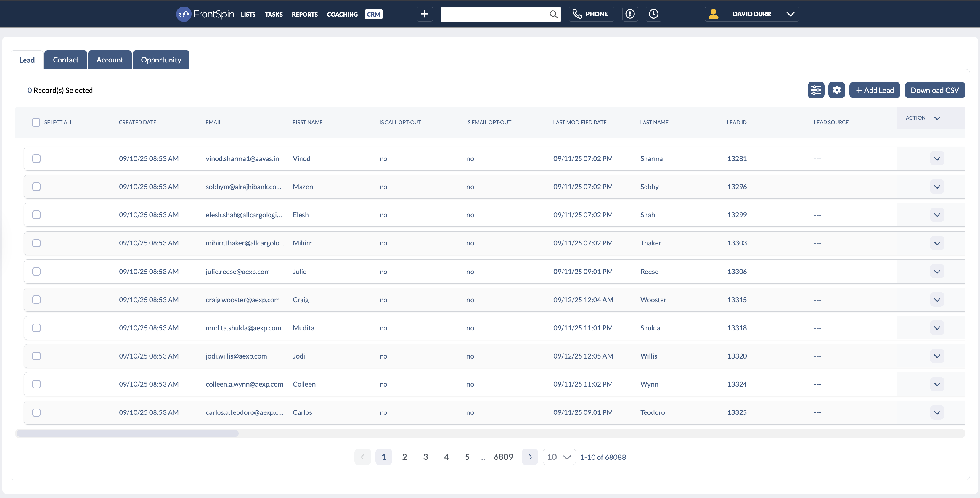The height and width of the screenshot is (498, 980).
Task: Click the plus icon in top bar
Action: point(424,14)
